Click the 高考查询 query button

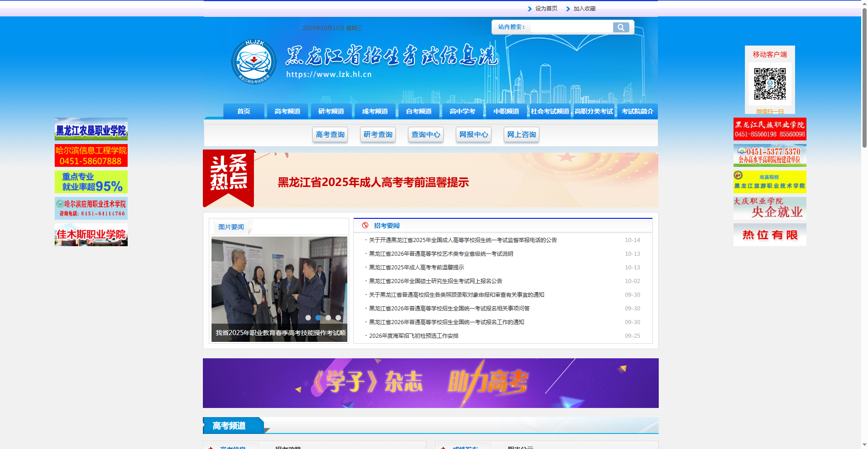[330, 134]
